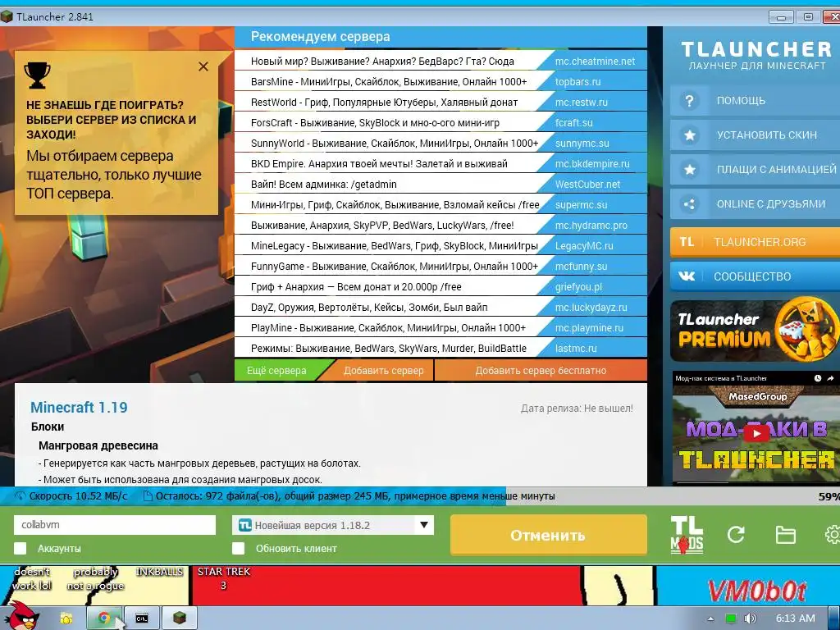
Task: Select the BarsMine server row
Action: click(x=441, y=82)
